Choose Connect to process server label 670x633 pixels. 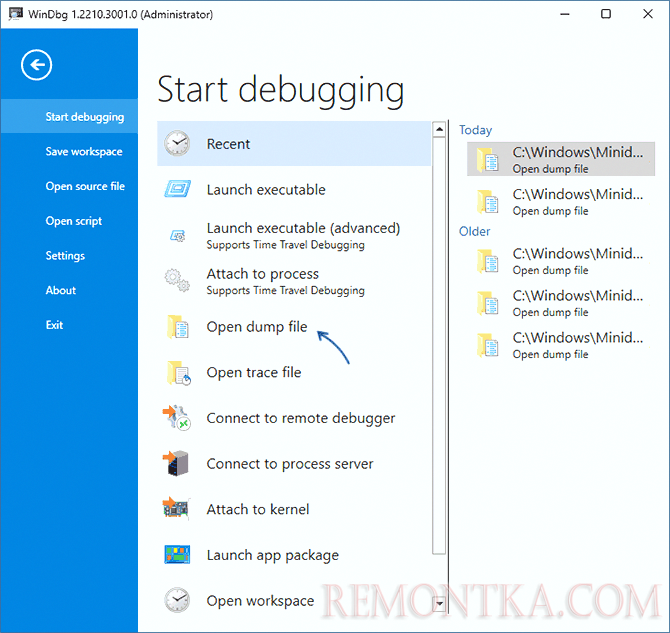[x=290, y=464]
